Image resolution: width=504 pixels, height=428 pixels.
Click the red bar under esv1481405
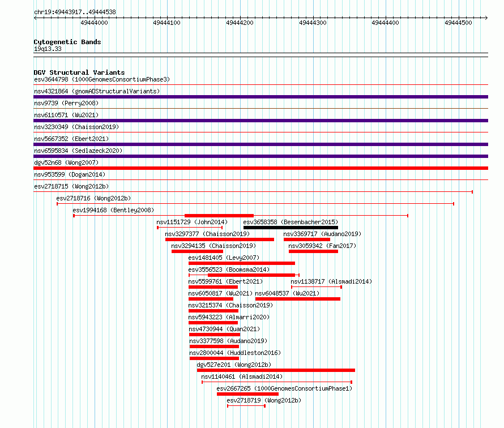pyautogui.click(x=242, y=263)
